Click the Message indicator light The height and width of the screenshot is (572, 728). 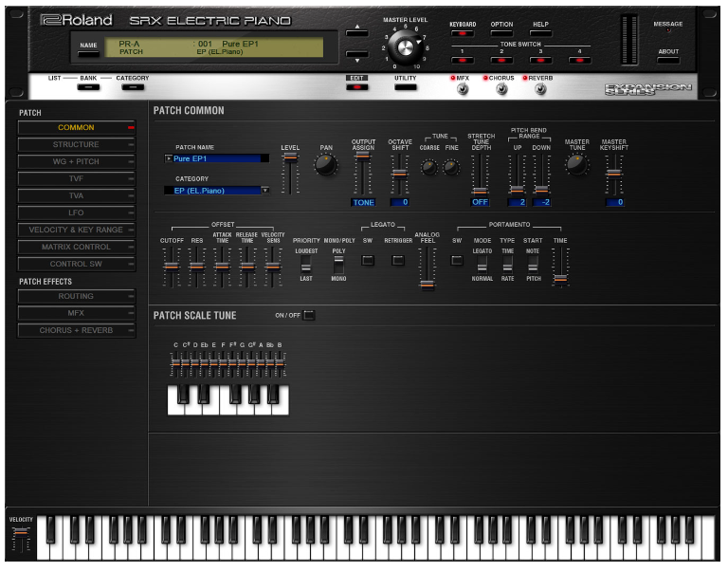668,30
